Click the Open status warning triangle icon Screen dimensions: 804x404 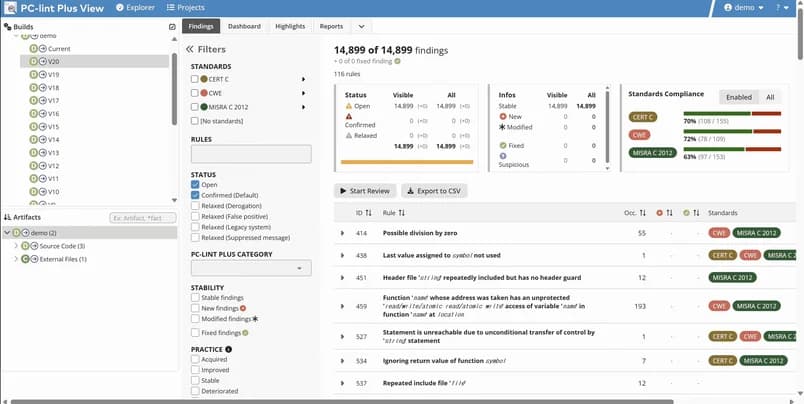(349, 106)
